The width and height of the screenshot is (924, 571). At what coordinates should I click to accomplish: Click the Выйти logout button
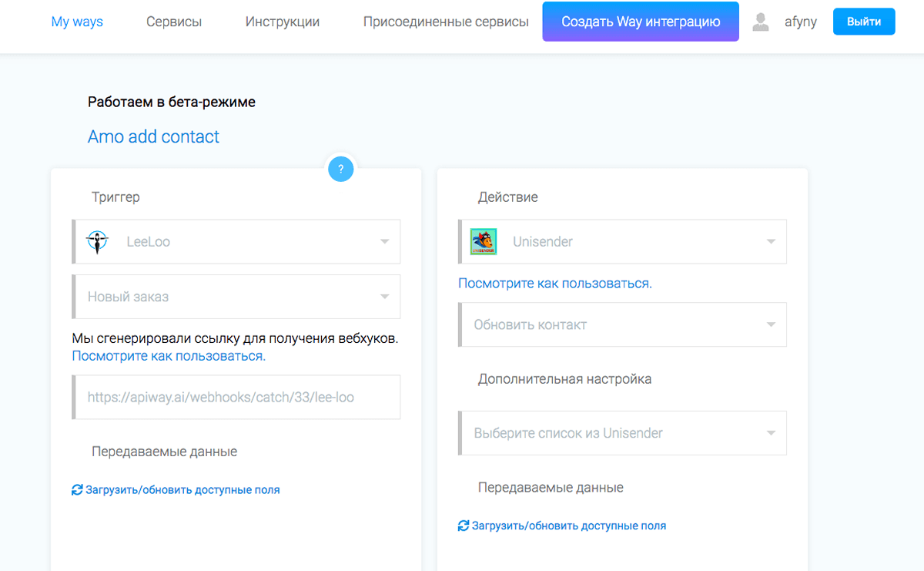point(864,22)
